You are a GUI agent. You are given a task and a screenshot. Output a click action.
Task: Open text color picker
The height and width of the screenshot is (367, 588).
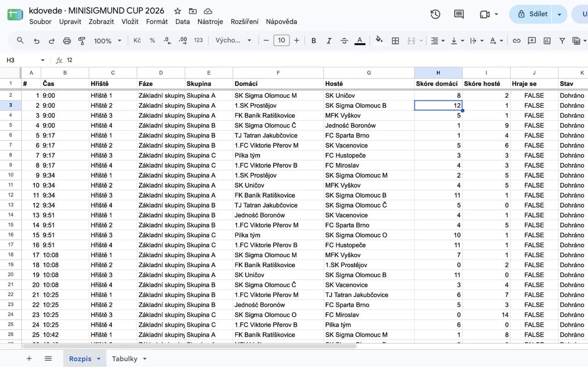360,40
